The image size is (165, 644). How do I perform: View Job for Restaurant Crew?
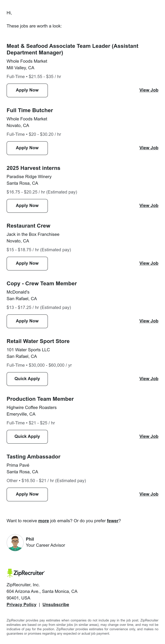(149, 263)
